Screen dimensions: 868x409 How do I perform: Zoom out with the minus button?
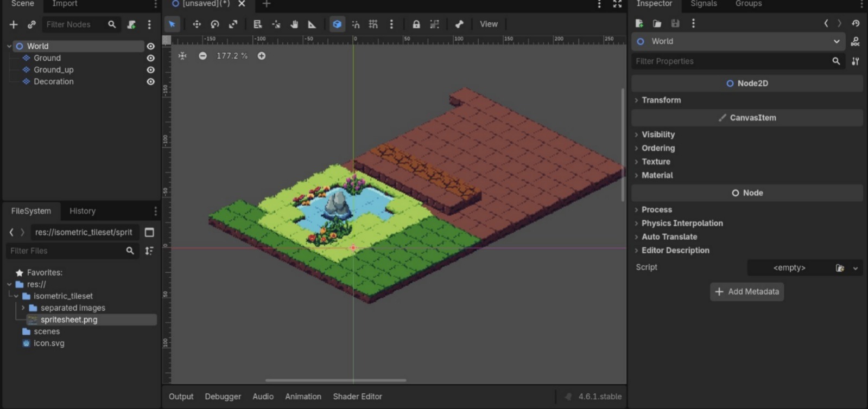click(x=202, y=56)
